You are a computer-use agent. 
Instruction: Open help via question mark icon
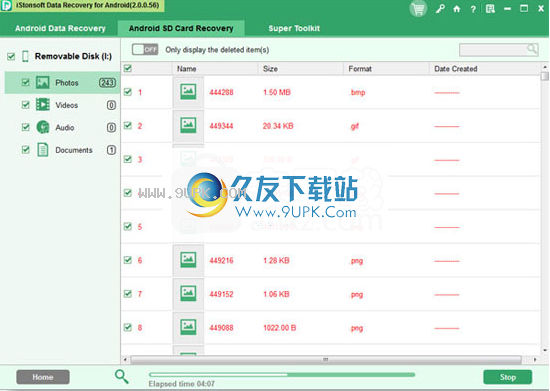(x=473, y=9)
